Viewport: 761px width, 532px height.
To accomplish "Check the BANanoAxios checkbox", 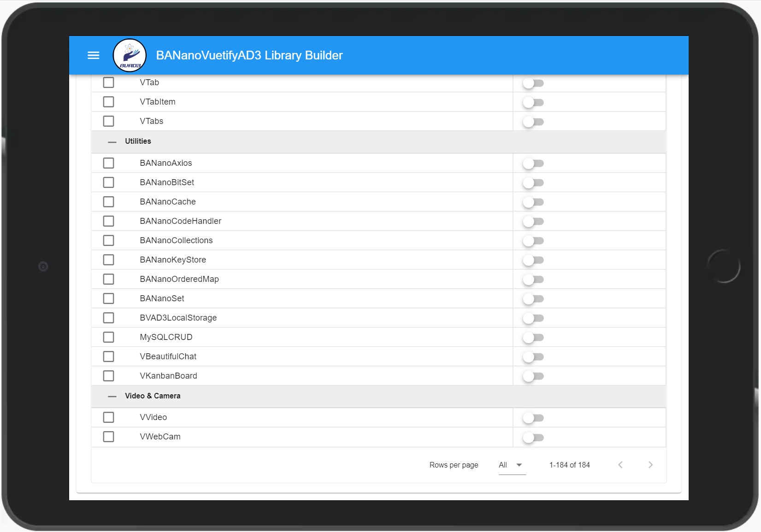I will [109, 163].
